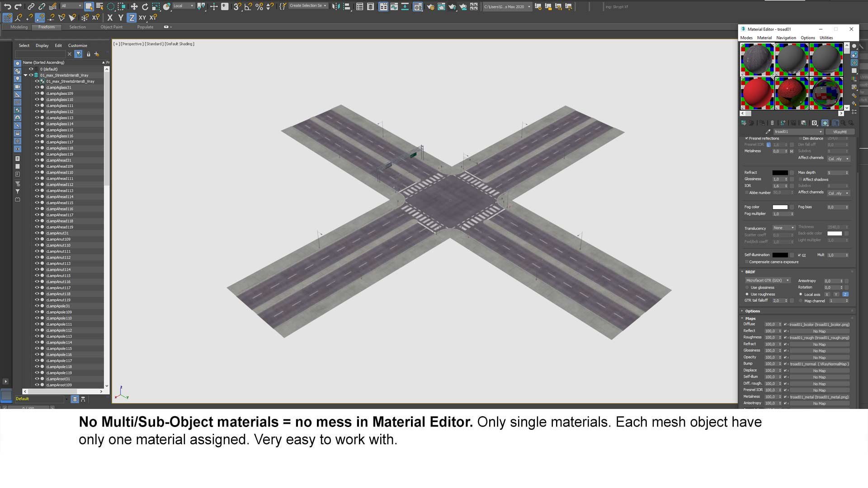Screen dimensions: 868x488
Task: Choose the Select and Move tool
Action: (134, 6)
